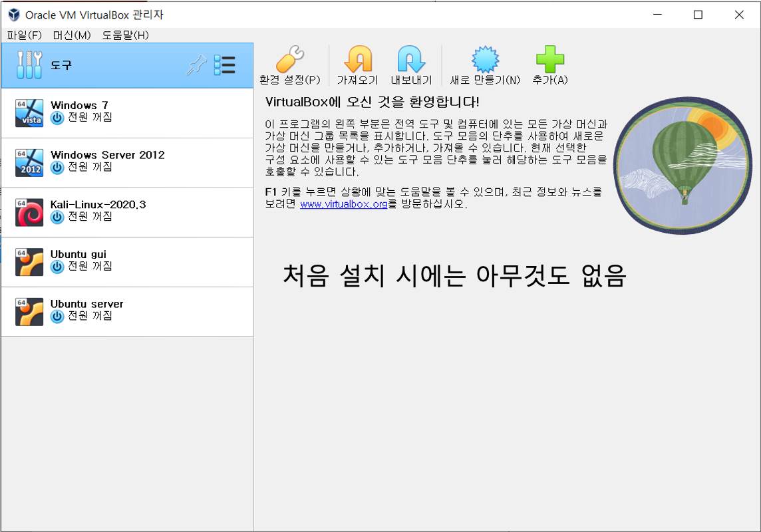The height and width of the screenshot is (532, 761).
Task: Select the Windows 7 machine name
Action: click(x=79, y=105)
